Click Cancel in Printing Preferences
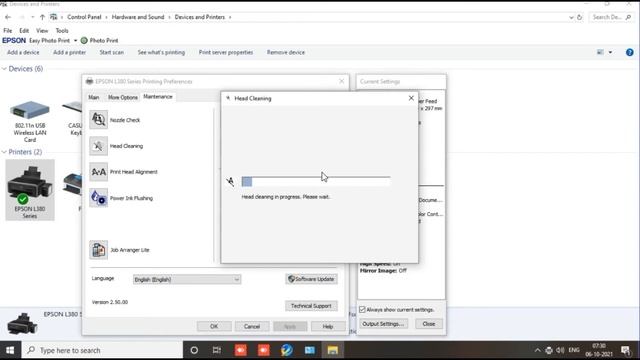This screenshot has width=640, height=360. coord(252,326)
